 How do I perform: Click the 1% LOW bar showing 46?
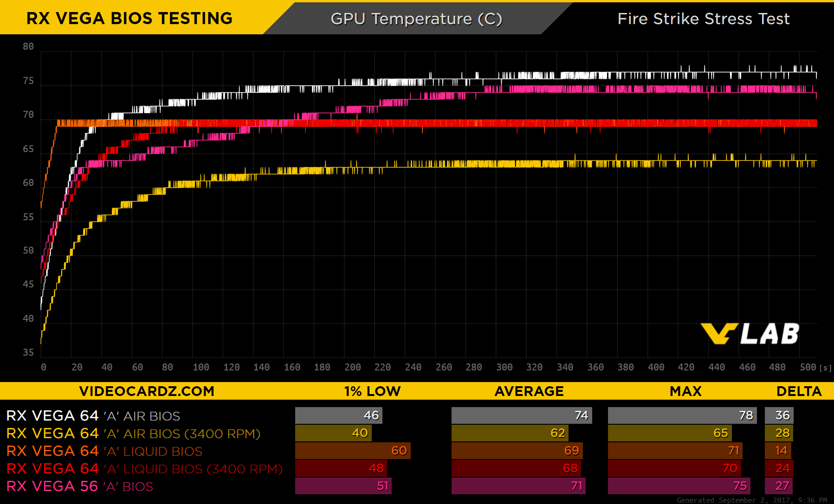coord(339,415)
